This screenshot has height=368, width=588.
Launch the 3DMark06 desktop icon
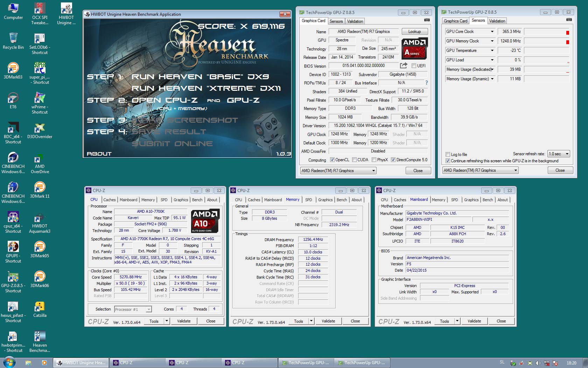coord(40,280)
